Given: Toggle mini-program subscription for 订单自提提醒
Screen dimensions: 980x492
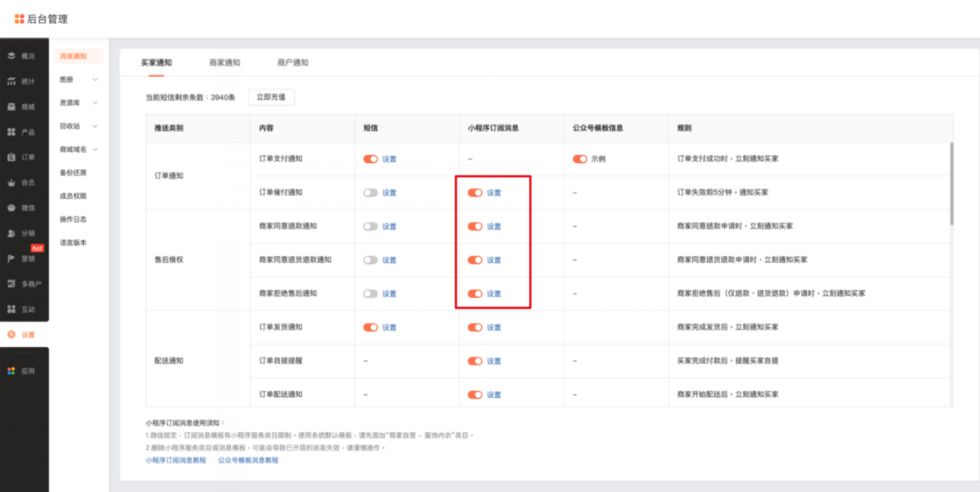Looking at the screenshot, I should [x=475, y=361].
